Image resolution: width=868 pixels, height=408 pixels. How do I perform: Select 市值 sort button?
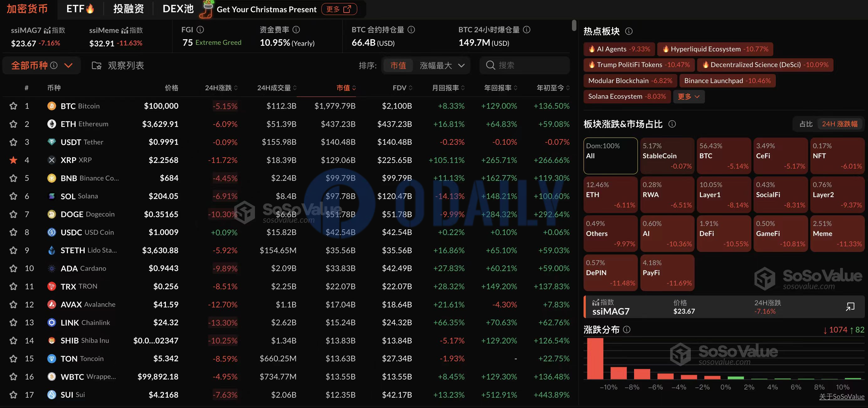point(398,65)
